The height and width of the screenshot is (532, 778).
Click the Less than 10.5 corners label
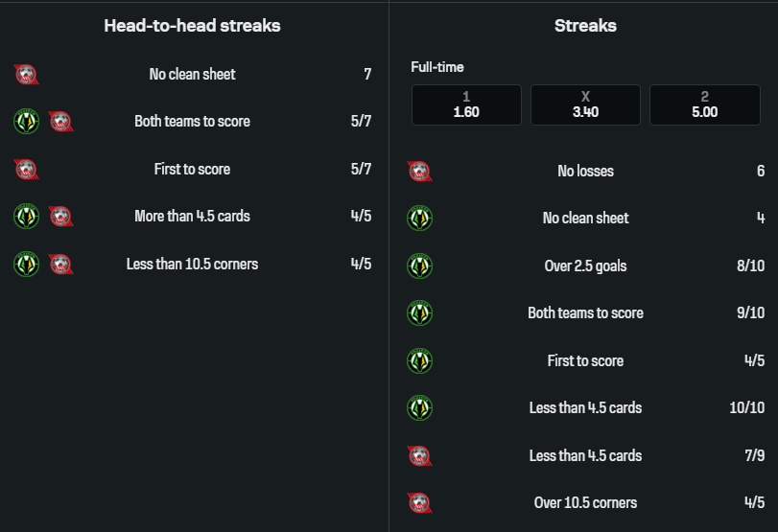pos(192,264)
